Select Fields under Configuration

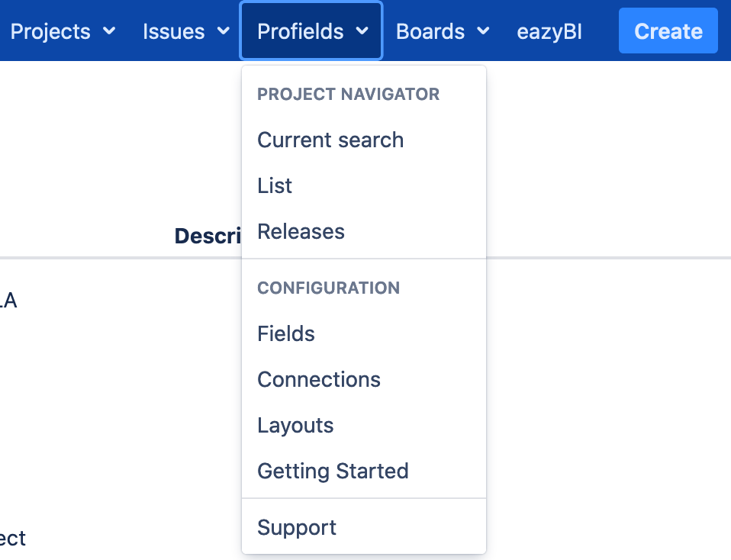pyautogui.click(x=286, y=334)
